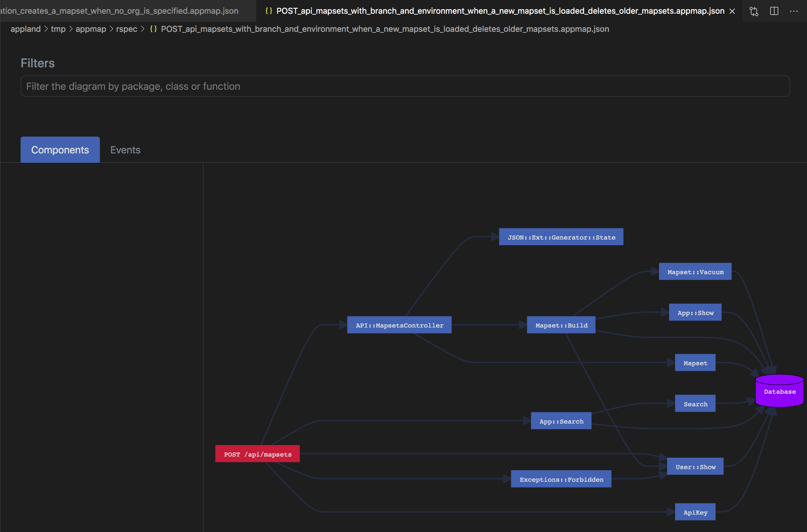Open the appmap breadcrumb item
The width and height of the screenshot is (807, 532).
pyautogui.click(x=90, y=29)
